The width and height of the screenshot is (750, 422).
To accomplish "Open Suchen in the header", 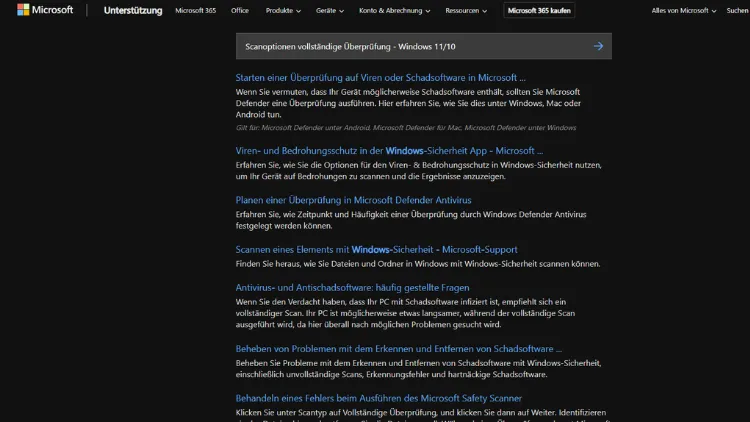I will 738,11.
